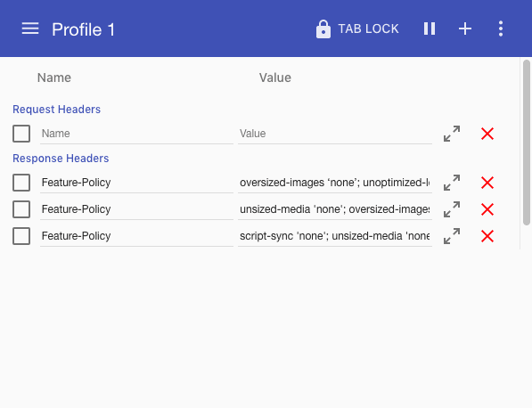Image resolution: width=532 pixels, height=408 pixels.
Task: Edit the oversized-images 'none' value field
Action: [335, 183]
